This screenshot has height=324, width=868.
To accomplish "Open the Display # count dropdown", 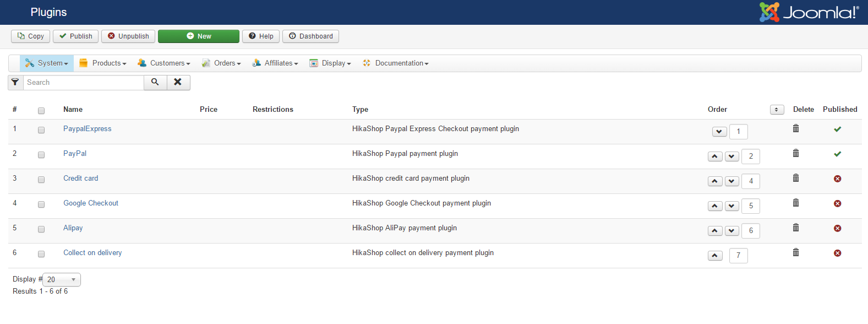I will (62, 279).
